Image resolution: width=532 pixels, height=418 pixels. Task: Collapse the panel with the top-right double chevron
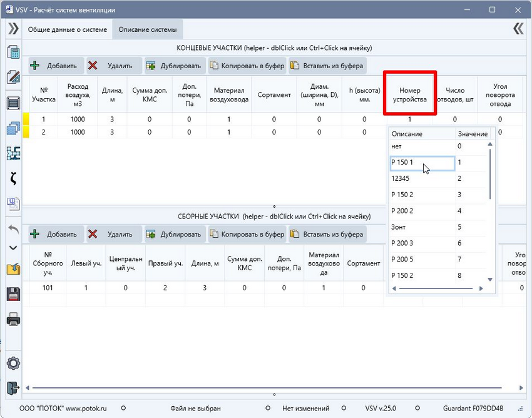tap(518, 29)
